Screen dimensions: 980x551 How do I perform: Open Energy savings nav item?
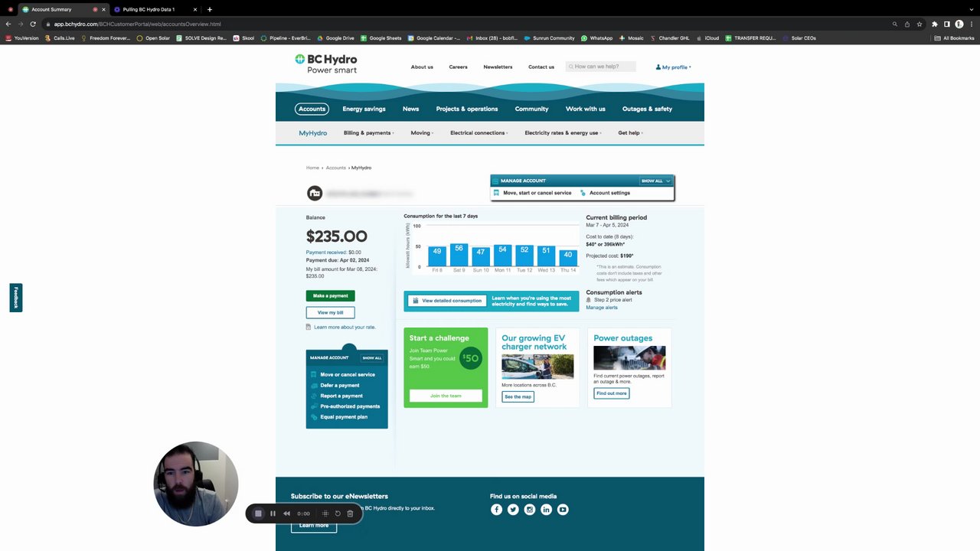coord(364,109)
